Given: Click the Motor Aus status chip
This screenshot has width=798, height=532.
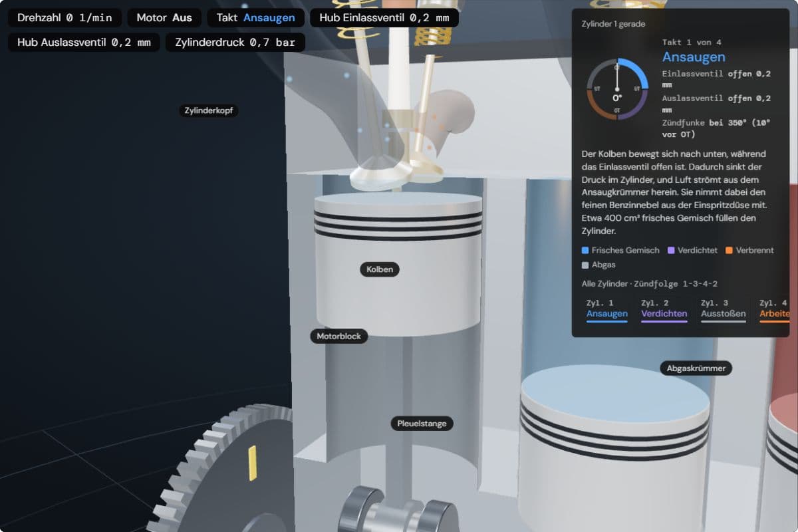Looking at the screenshot, I should point(164,18).
